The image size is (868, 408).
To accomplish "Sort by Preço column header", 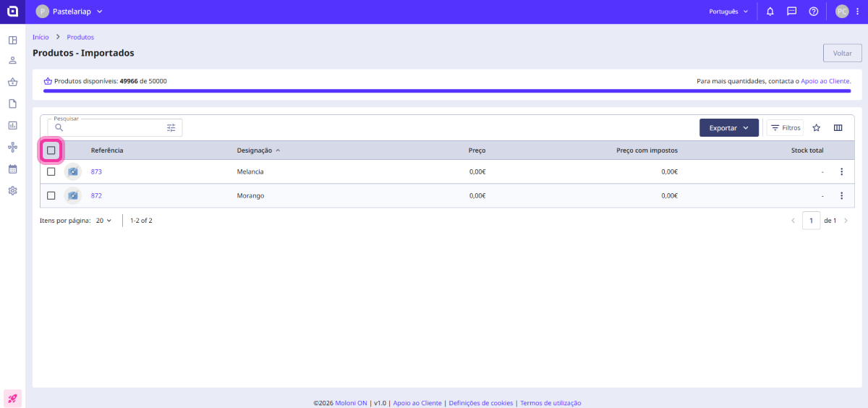I will pos(477,150).
